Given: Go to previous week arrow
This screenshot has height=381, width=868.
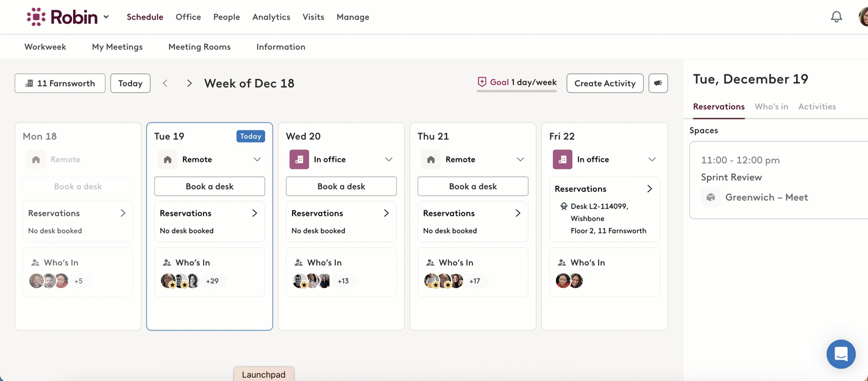Looking at the screenshot, I should click(165, 84).
